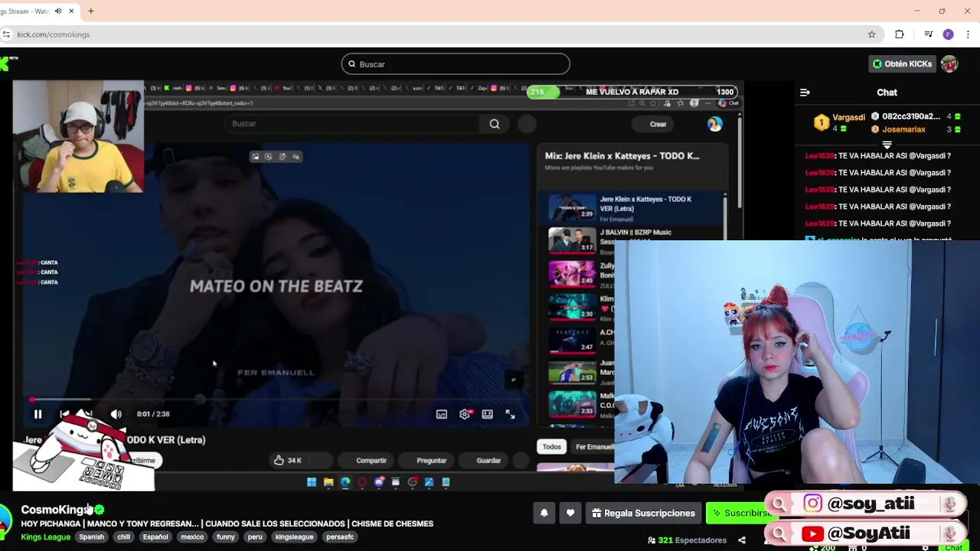Expand the gifter leaderboard chevron

coord(887,144)
